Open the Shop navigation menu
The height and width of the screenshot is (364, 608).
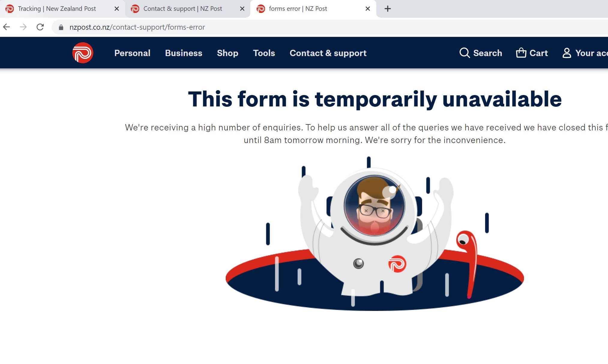227,53
